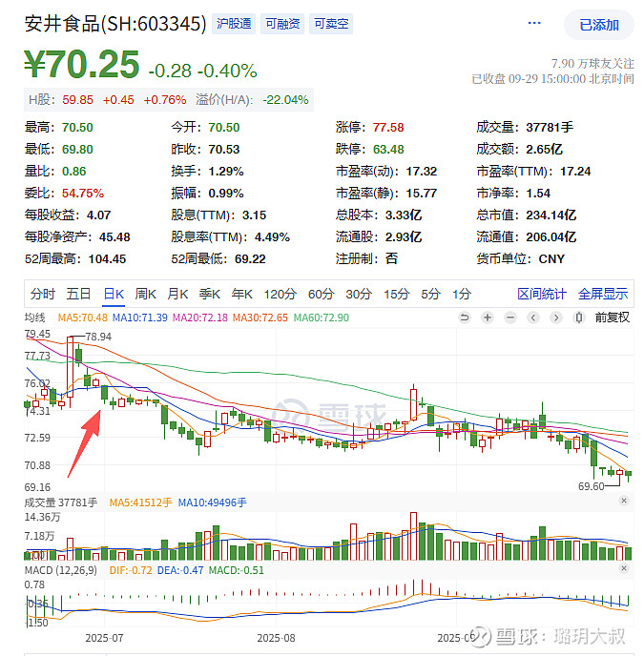Click the 2025-08 date axis label
This screenshot has height=656, width=644.
(x=276, y=638)
